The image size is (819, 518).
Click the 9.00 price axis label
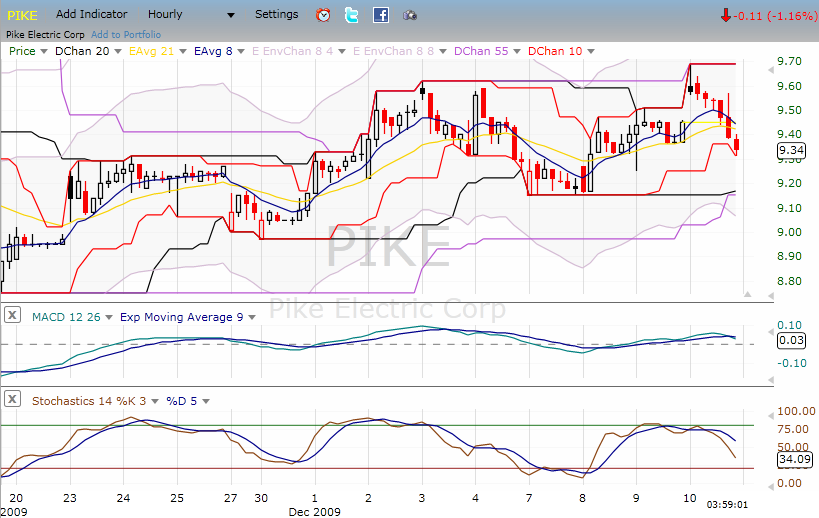tap(789, 232)
